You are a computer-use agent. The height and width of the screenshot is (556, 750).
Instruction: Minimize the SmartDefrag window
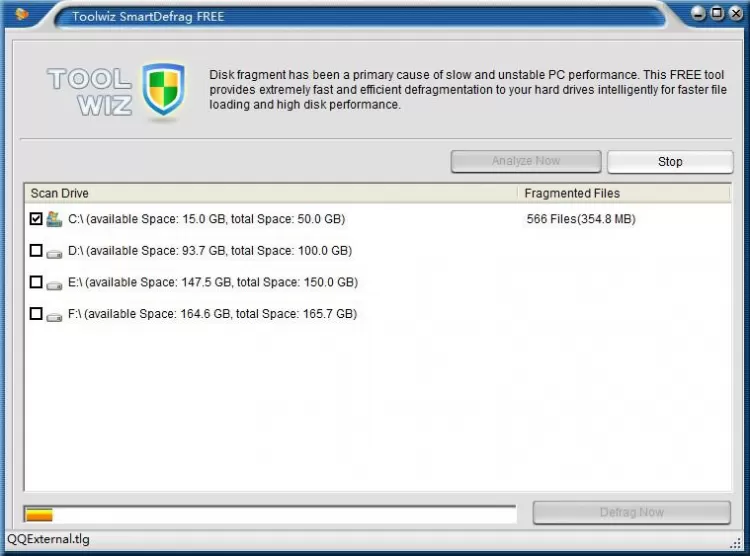pos(698,13)
